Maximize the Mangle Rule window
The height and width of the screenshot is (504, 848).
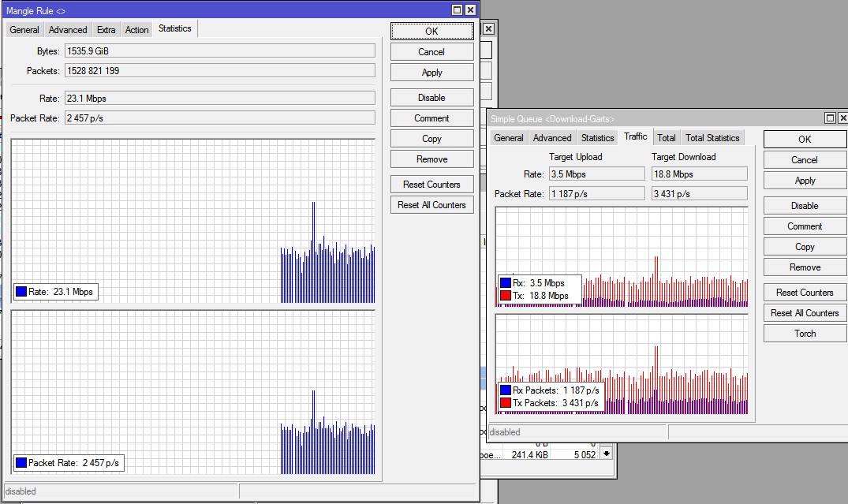tap(457, 10)
